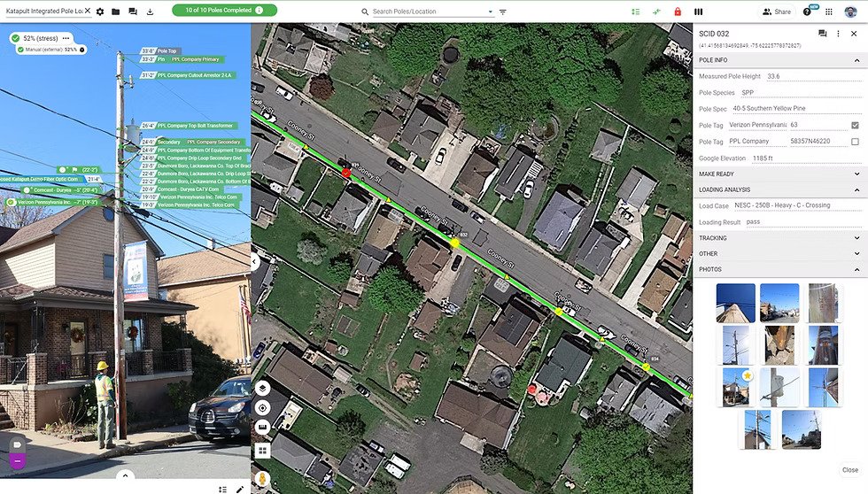Open the map layers button
The width and height of the screenshot is (868, 494).
point(262,388)
